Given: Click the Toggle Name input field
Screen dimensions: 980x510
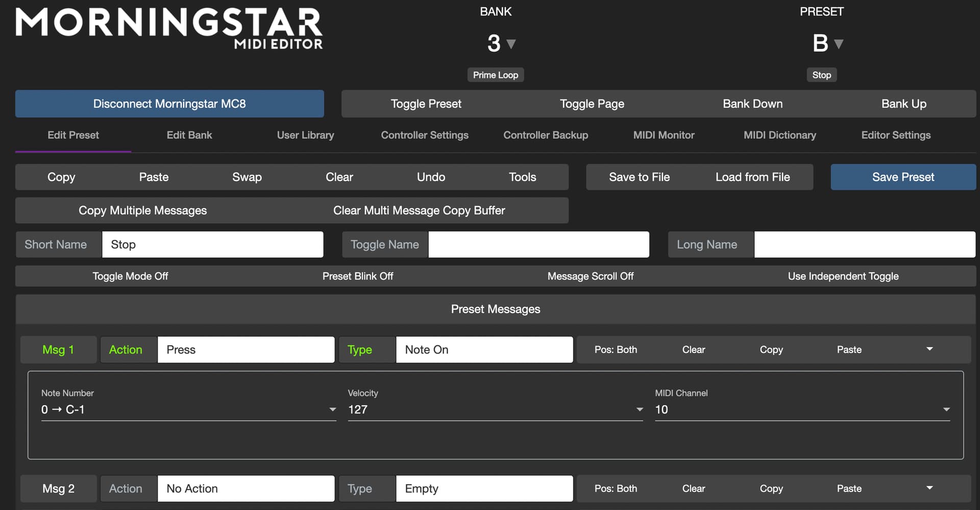Looking at the screenshot, I should (x=538, y=245).
